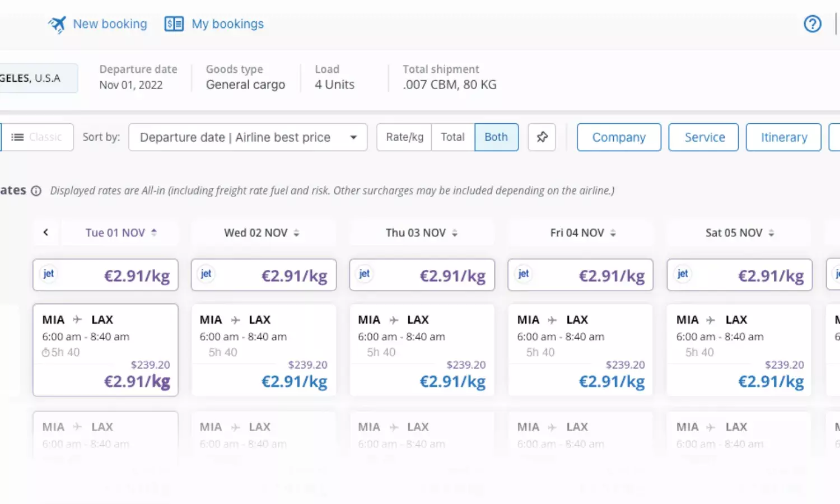Click the airplane New booking icon
Viewport: 840px width, 504px height.
point(57,24)
